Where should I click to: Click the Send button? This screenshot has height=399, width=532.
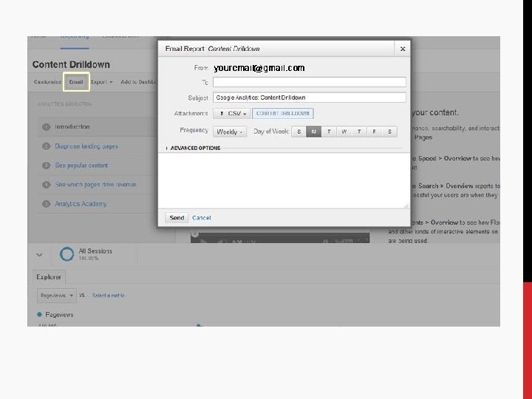177,218
